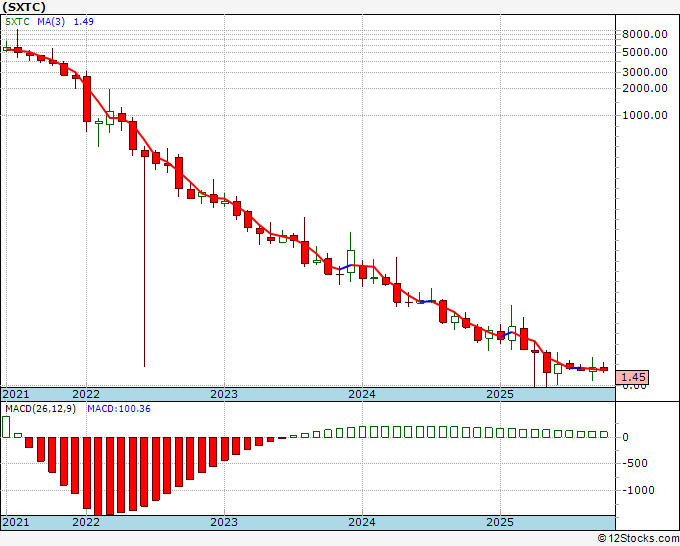
Task: Click the -500 level on MACD axis
Action: pyautogui.click(x=634, y=463)
